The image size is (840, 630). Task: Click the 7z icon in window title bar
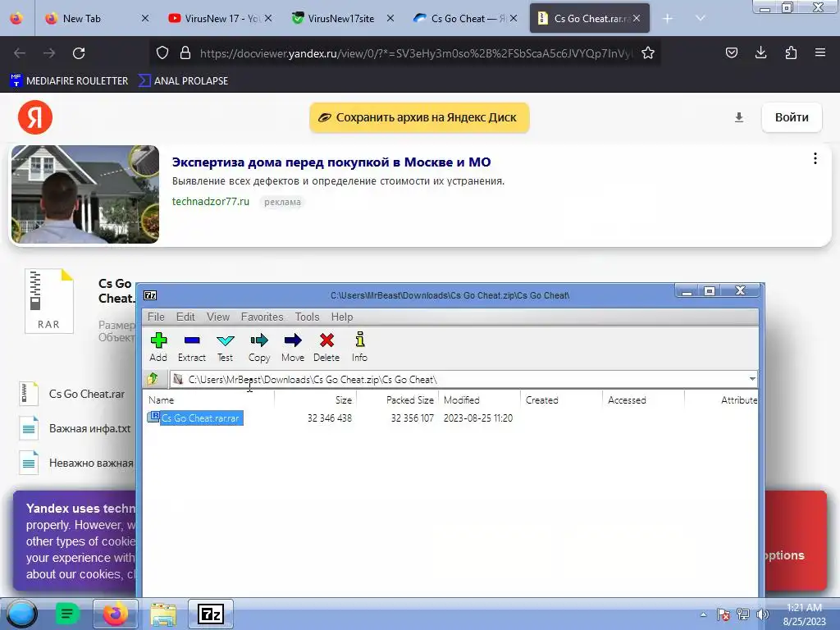[151, 295]
